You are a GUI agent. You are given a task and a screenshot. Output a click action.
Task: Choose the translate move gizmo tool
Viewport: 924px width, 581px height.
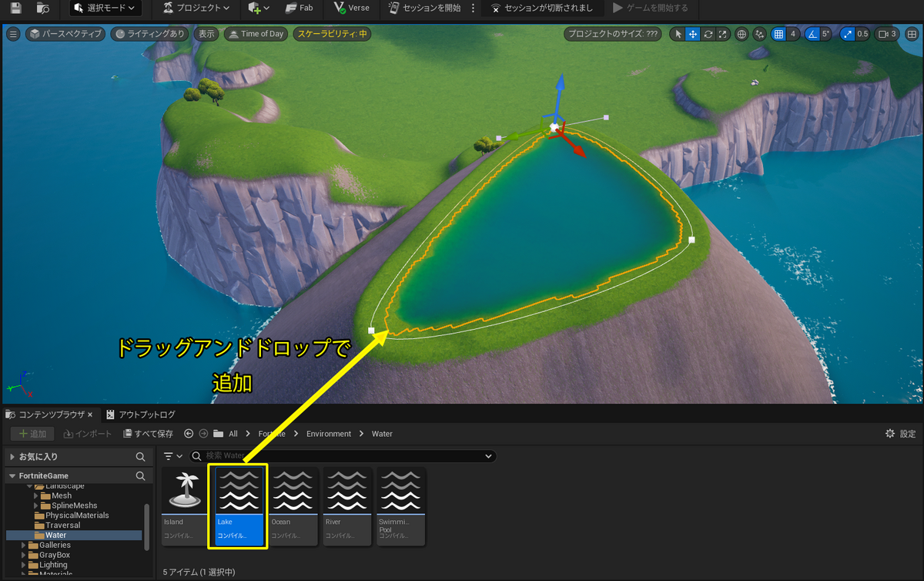coord(692,34)
